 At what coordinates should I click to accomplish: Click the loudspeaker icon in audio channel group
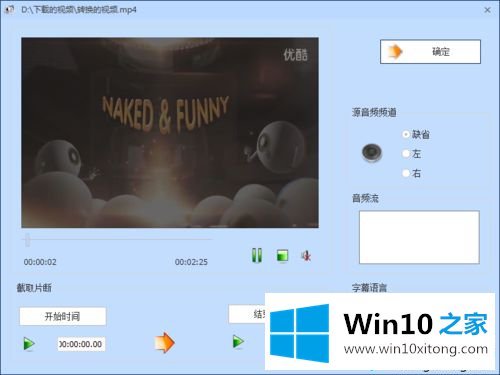[x=372, y=153]
